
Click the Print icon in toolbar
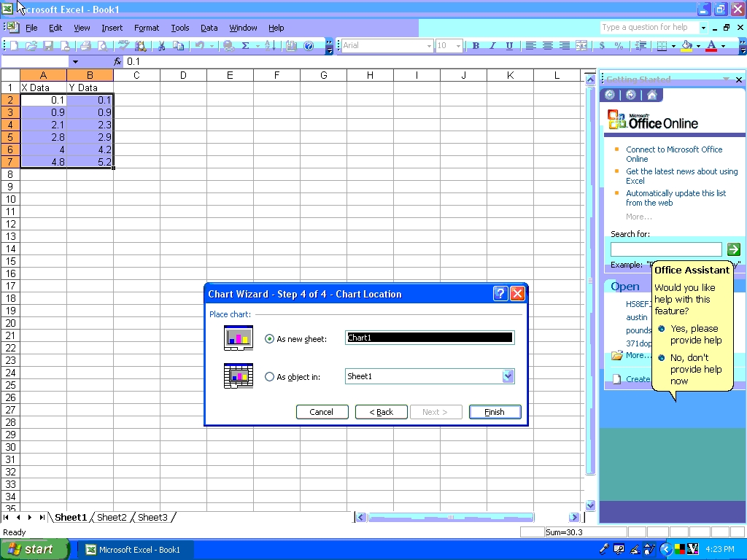[x=85, y=45]
